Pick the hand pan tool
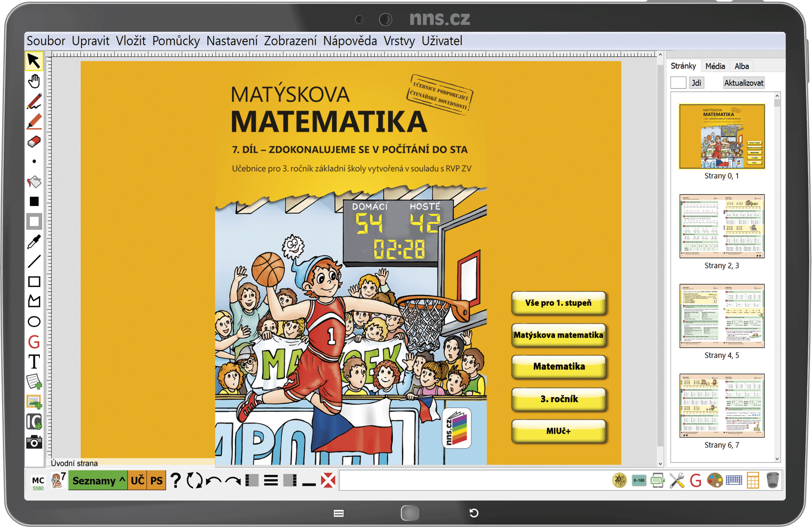 (34, 81)
